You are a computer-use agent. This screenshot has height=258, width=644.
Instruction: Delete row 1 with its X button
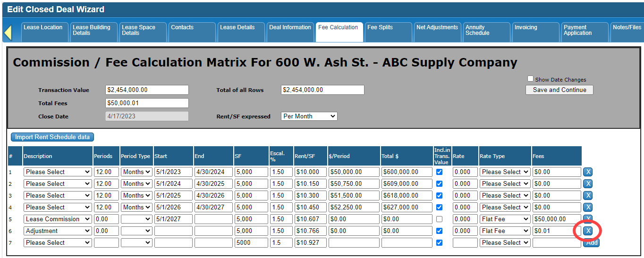pos(588,172)
